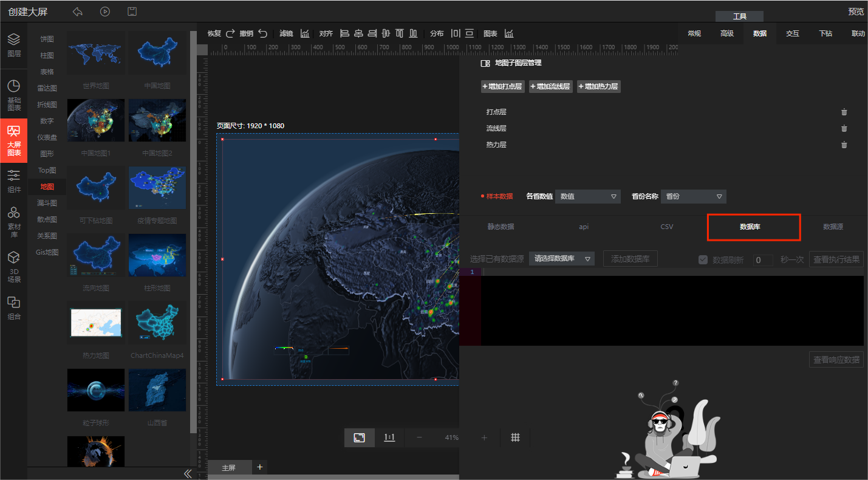Select the 样本数据 sample data option

tap(496, 196)
